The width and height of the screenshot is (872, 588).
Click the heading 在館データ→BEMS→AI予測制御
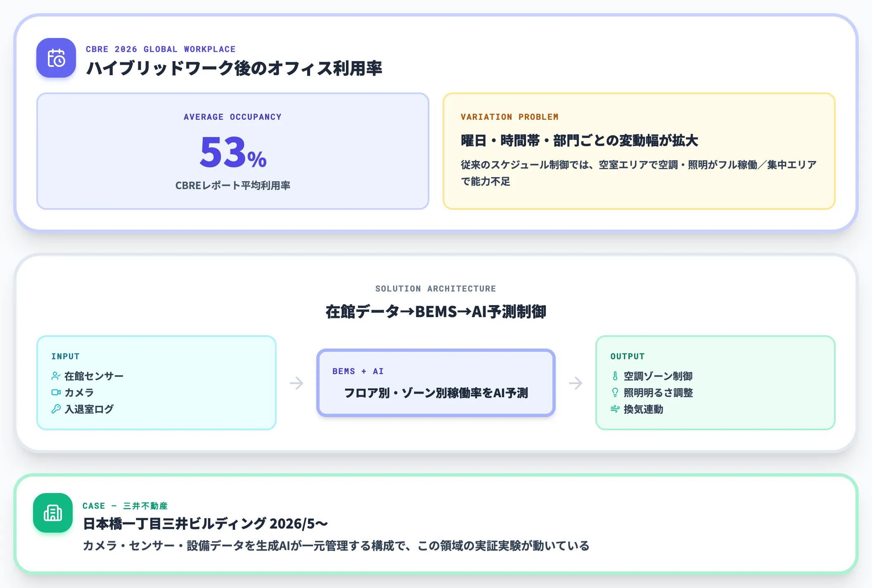(x=436, y=311)
